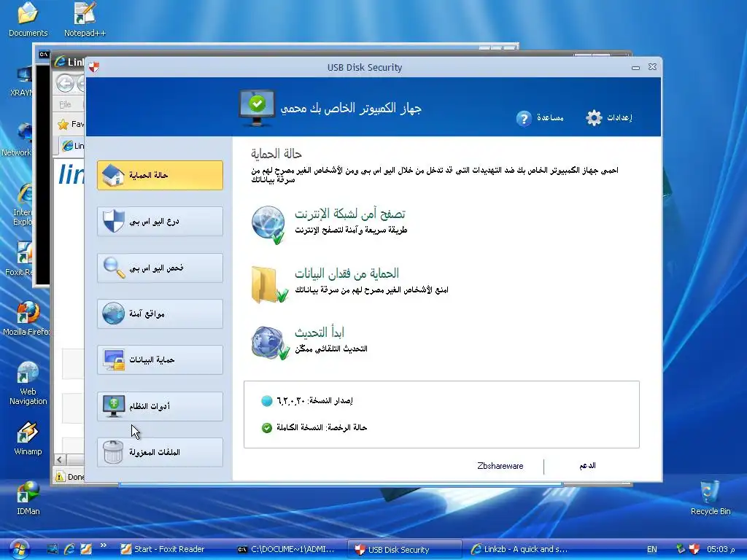Switch to the C:\DOCUME~1 command prompt taskbar button
The width and height of the screenshot is (747, 560).
pos(287,549)
